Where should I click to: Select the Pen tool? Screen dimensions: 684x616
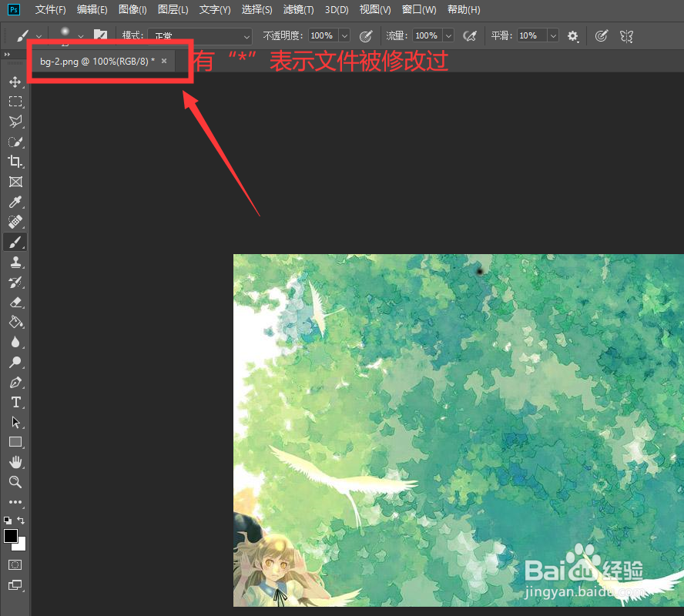[x=15, y=383]
